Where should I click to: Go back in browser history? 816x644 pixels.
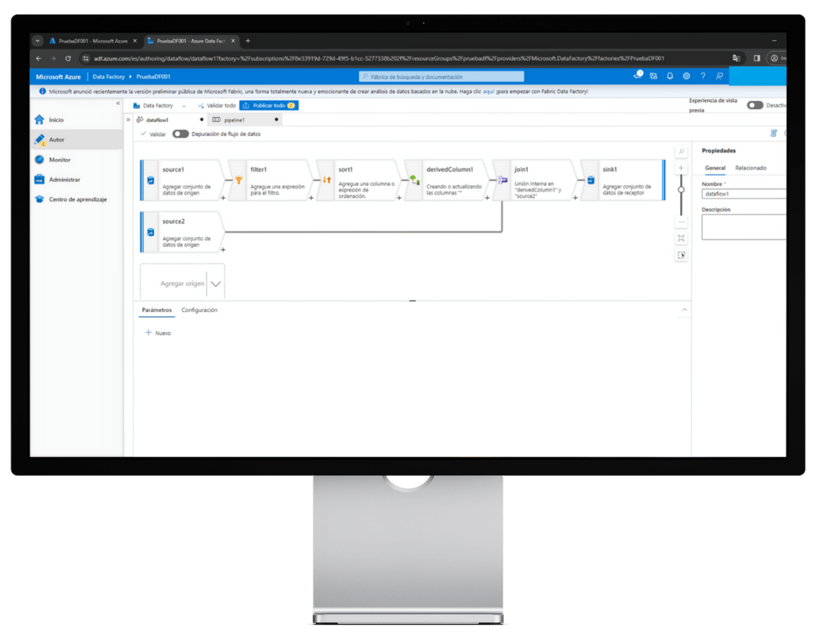pos(39,58)
